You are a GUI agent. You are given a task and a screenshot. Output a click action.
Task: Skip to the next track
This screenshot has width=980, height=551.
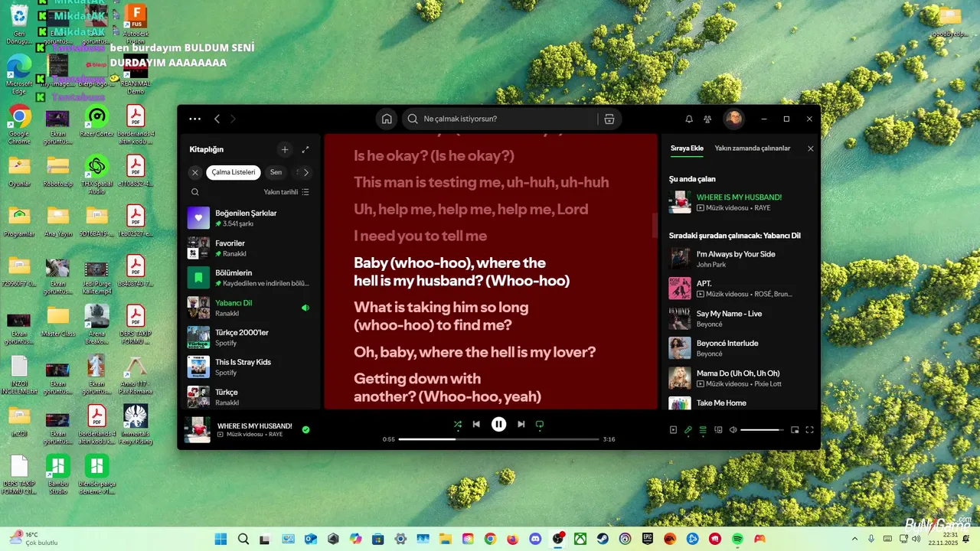coord(521,424)
